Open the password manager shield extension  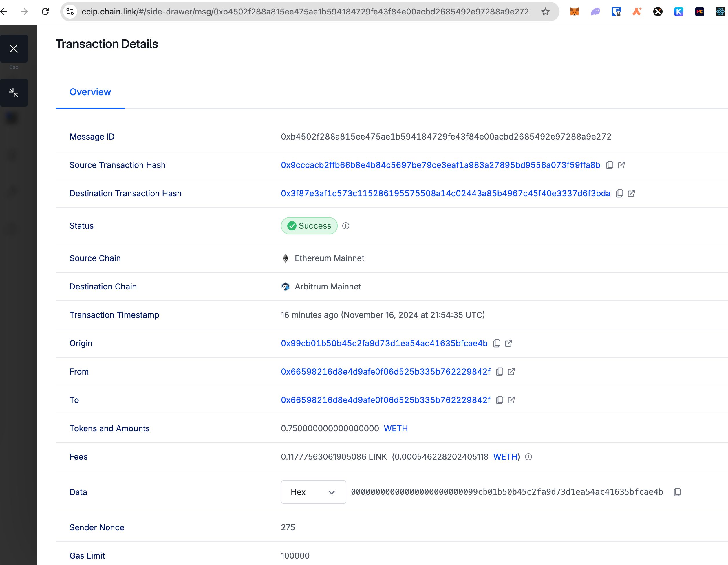click(616, 12)
